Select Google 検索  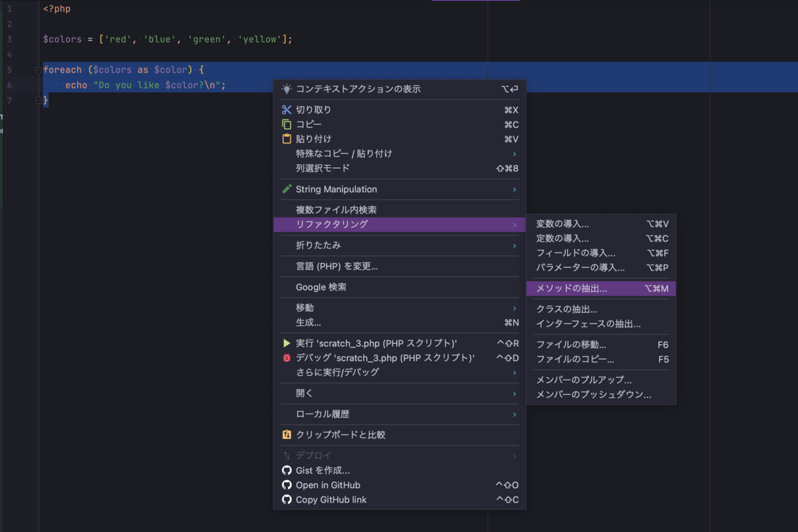(400, 287)
